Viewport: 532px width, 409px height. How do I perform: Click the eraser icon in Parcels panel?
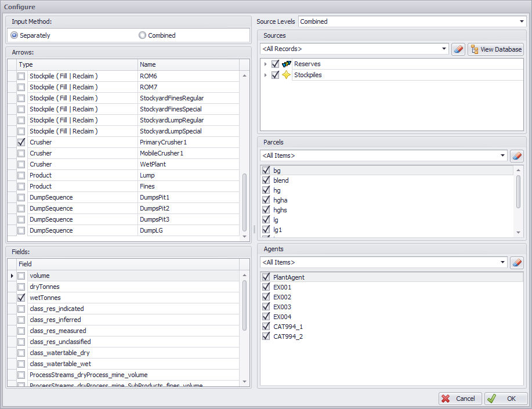(516, 155)
